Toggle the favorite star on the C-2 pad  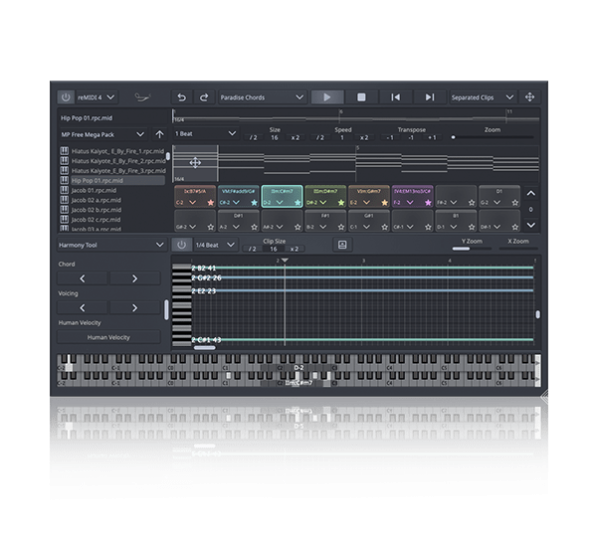[211, 203]
